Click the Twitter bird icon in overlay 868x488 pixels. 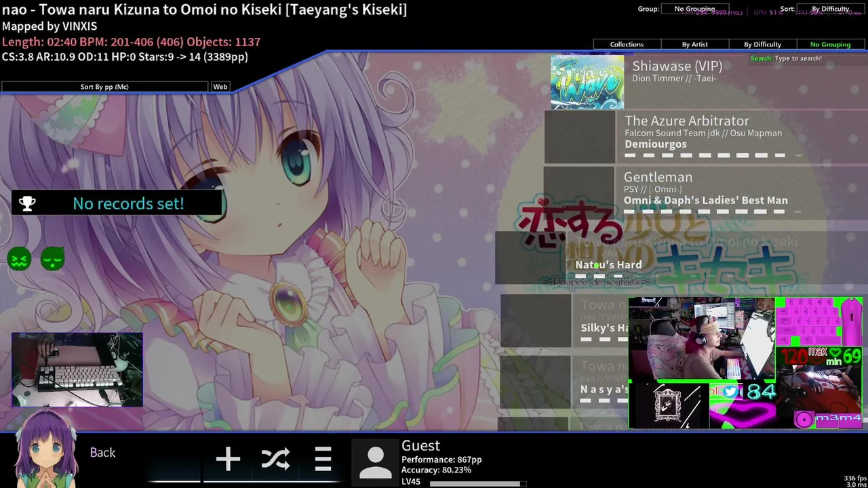coord(730,391)
